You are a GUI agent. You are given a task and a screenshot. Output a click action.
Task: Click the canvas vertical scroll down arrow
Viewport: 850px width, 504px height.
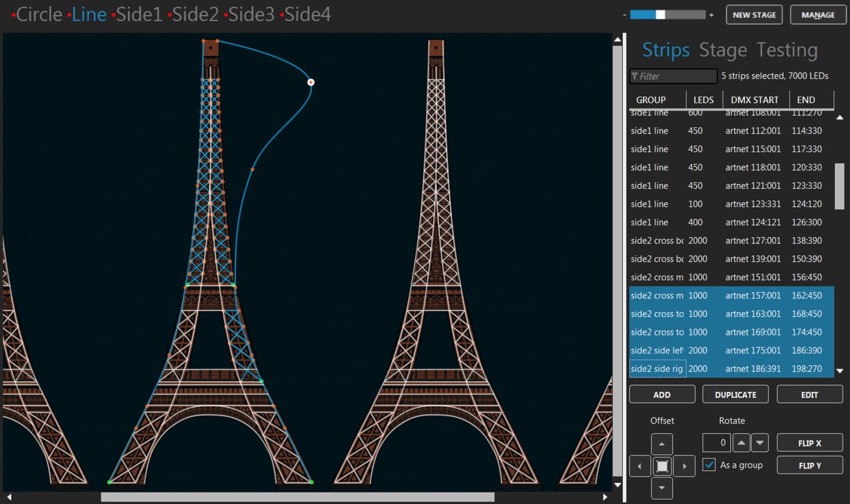pyautogui.click(x=618, y=485)
